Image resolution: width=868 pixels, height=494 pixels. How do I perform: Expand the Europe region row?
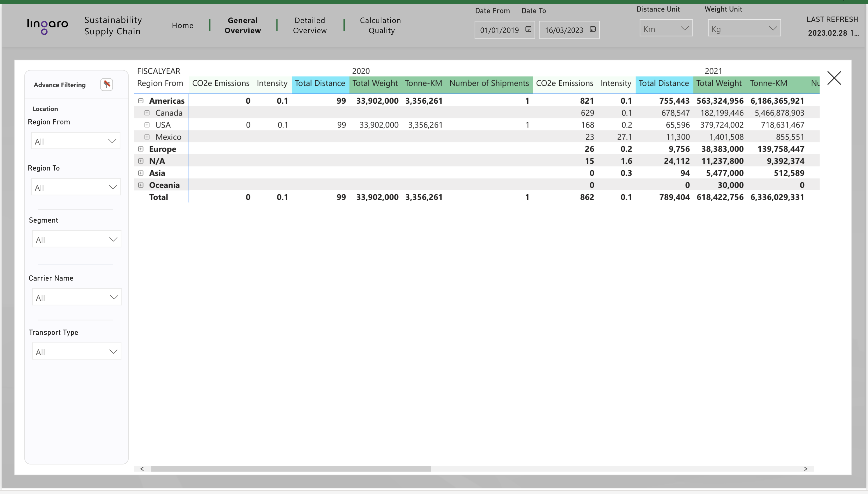140,148
